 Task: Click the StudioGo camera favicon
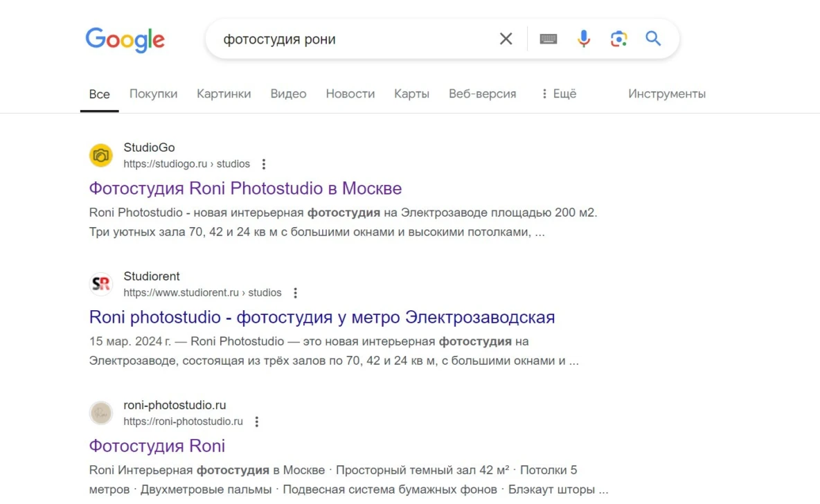click(x=101, y=155)
